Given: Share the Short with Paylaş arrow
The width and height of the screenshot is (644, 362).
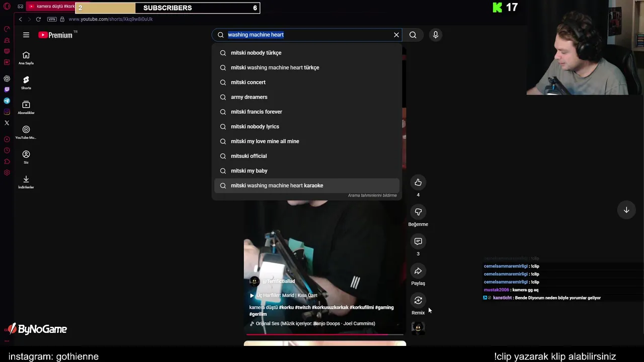Looking at the screenshot, I should (418, 271).
